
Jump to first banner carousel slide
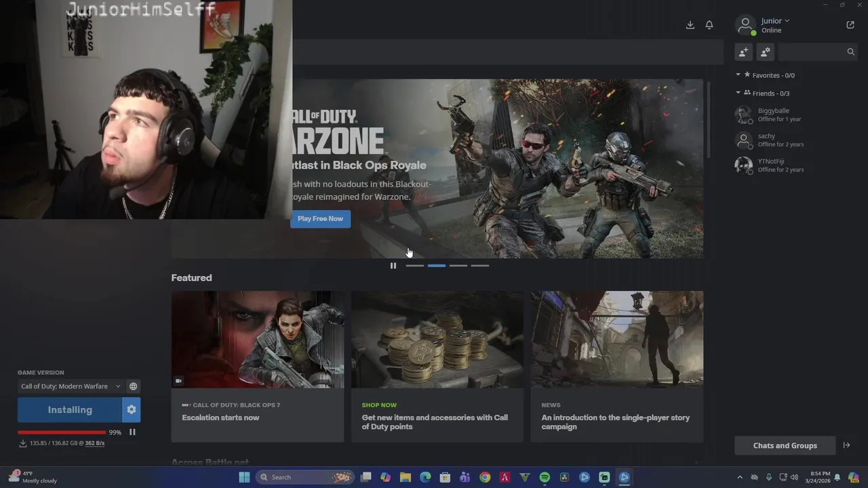click(415, 266)
